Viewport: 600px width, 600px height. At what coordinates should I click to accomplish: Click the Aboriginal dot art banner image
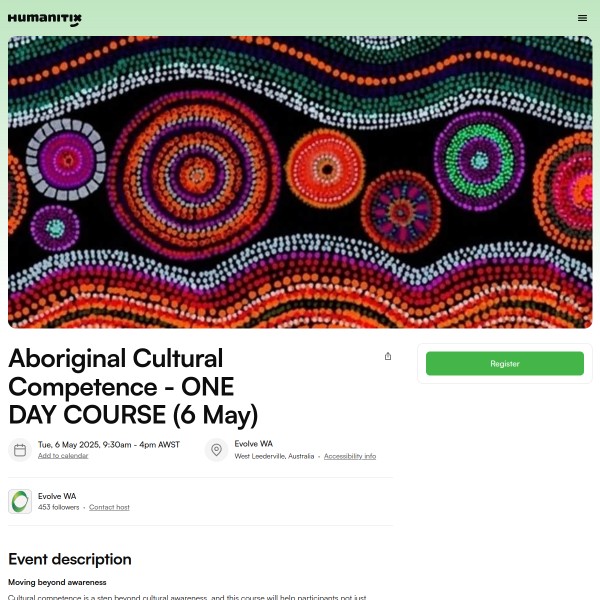tap(300, 182)
